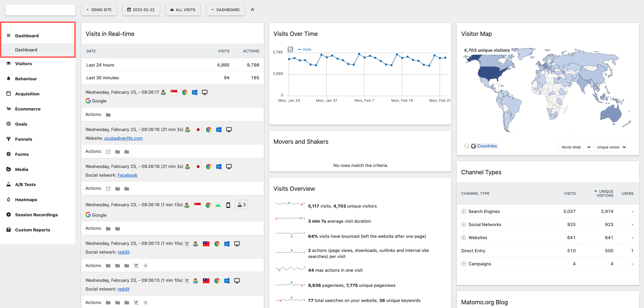Image resolution: width=644 pixels, height=308 pixels.
Task: Follow the Facebook social network link
Action: [x=127, y=175]
